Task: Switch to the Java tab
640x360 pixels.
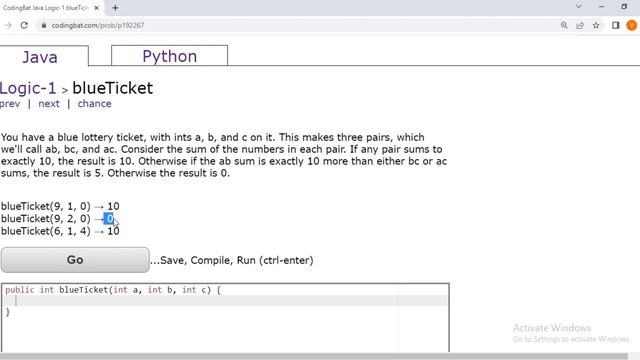Action: (40, 57)
